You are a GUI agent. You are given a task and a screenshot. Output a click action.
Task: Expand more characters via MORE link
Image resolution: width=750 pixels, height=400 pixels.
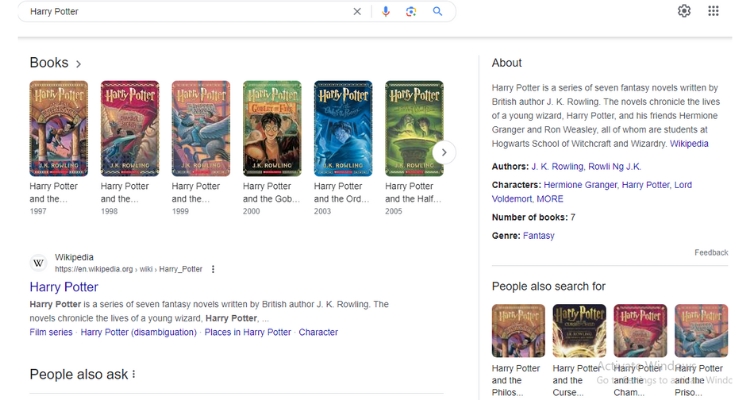click(550, 198)
